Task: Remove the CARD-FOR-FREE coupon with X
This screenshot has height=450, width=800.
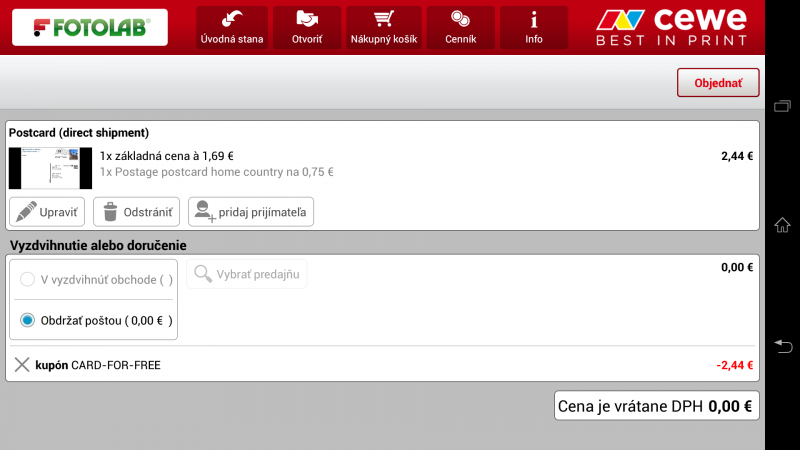Action: (21, 365)
